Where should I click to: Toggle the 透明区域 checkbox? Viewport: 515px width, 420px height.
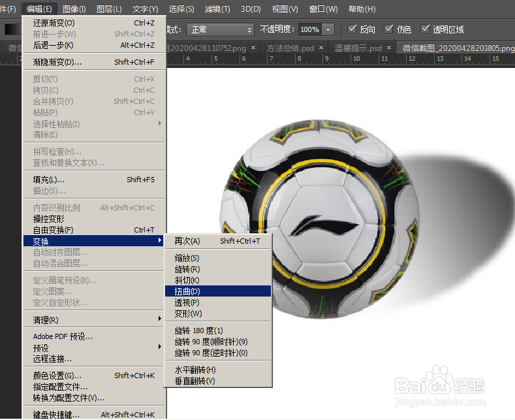tap(425, 29)
